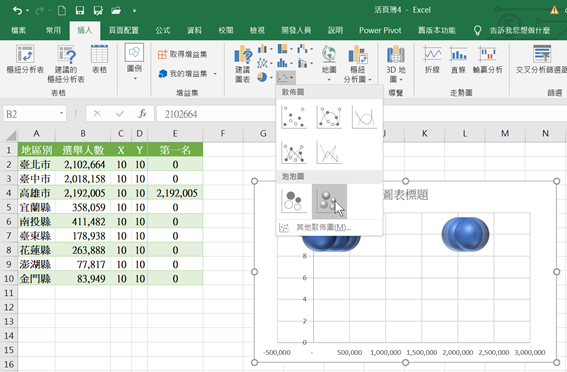Select cell containing 金門縣
Screen dimensions: 567x372
click(36, 279)
